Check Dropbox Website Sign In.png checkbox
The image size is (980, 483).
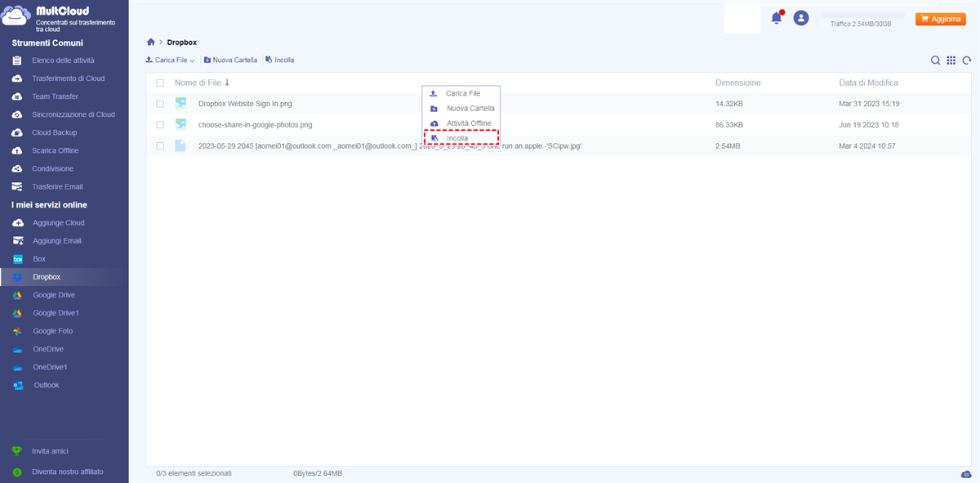pyautogui.click(x=160, y=104)
